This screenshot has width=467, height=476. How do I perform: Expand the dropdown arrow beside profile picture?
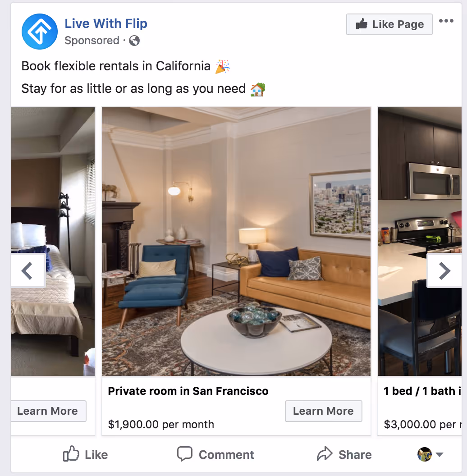coord(440,454)
